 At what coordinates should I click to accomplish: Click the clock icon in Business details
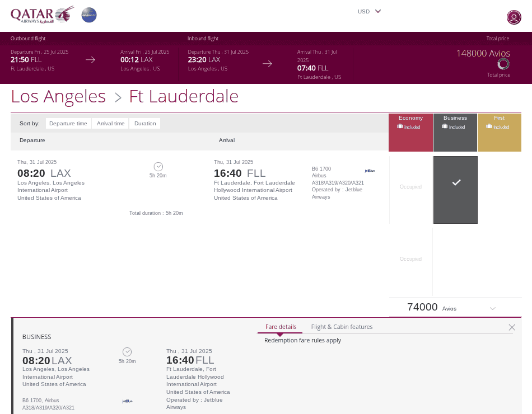(x=127, y=351)
